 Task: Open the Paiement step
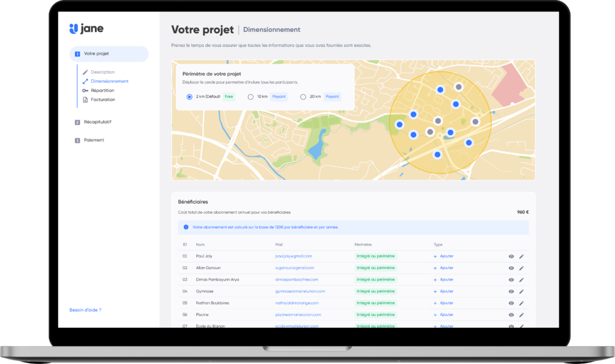click(94, 140)
